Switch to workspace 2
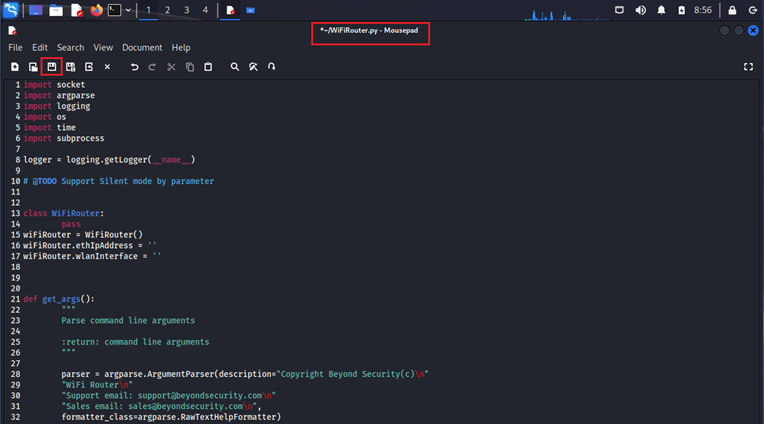This screenshot has height=424, width=764. point(167,10)
